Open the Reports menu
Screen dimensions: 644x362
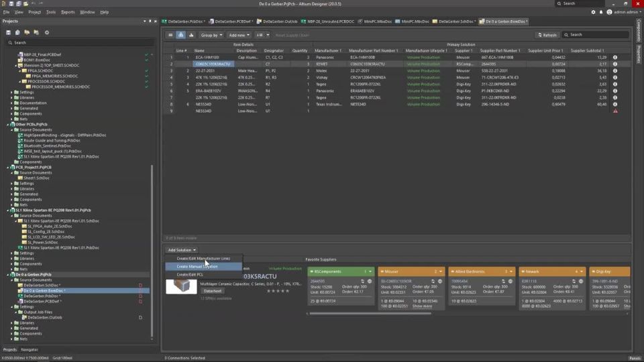[68, 12]
